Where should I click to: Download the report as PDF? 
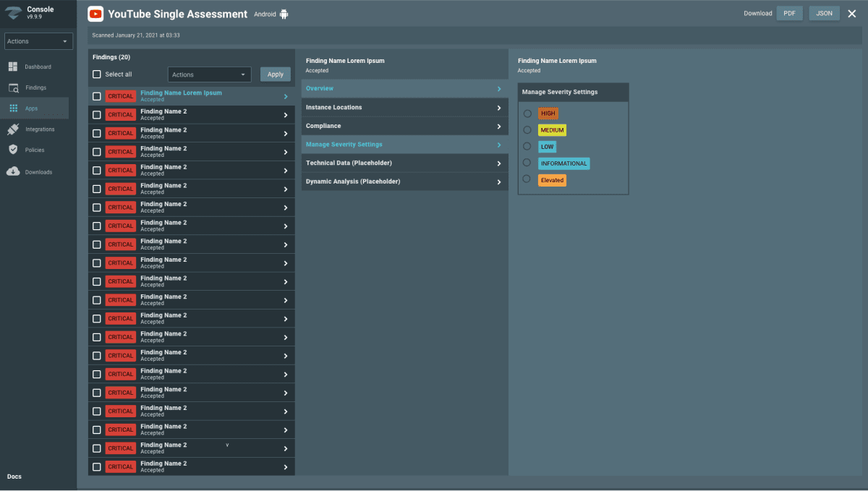(789, 13)
